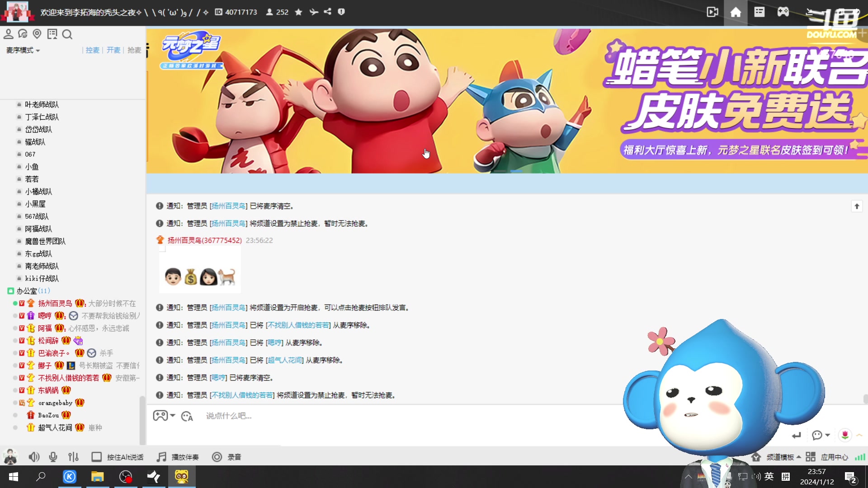Open the 麦序模式 mode dropdown

[23, 50]
